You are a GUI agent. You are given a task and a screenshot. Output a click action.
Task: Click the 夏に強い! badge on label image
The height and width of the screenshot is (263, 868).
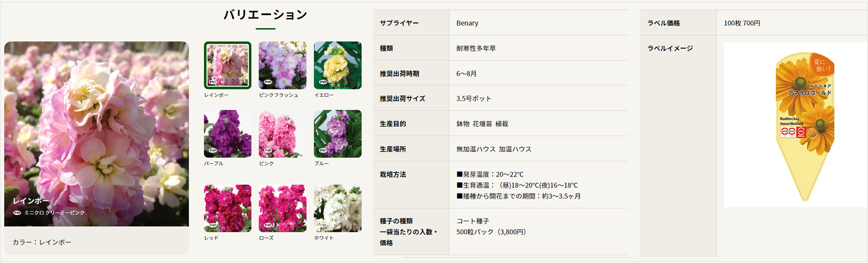(822, 65)
